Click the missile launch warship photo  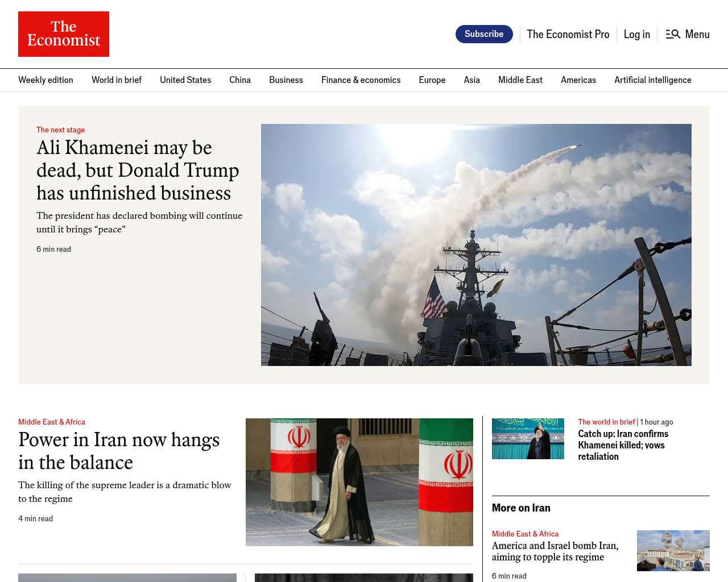pyautogui.click(x=476, y=245)
